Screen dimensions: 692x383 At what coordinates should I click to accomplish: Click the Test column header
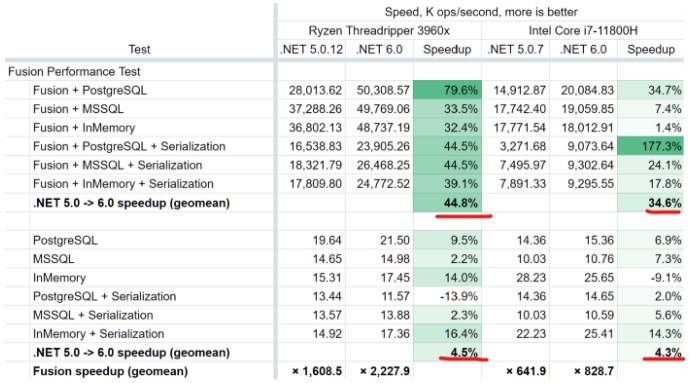[139, 49]
